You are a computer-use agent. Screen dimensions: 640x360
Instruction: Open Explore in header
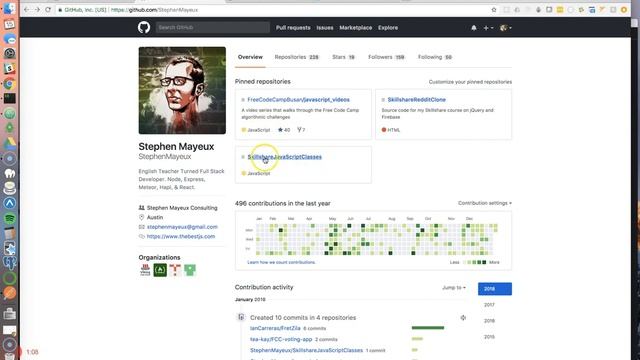pyautogui.click(x=388, y=28)
